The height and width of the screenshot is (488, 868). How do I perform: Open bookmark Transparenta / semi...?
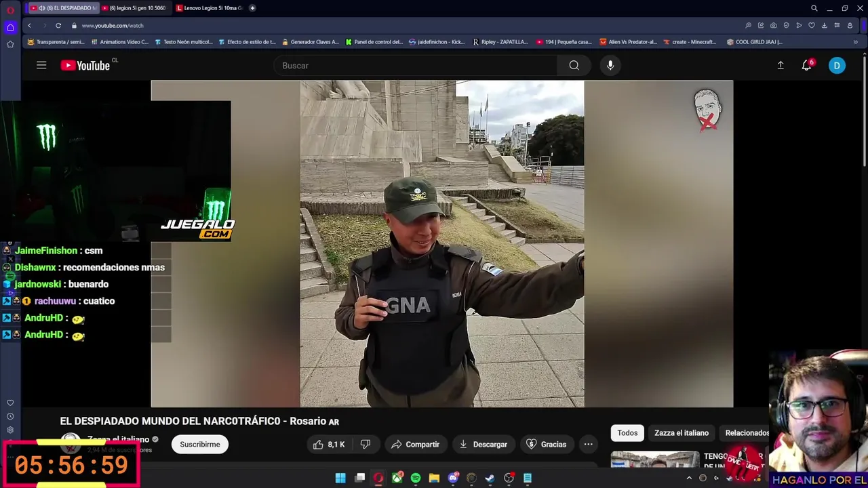(56, 42)
